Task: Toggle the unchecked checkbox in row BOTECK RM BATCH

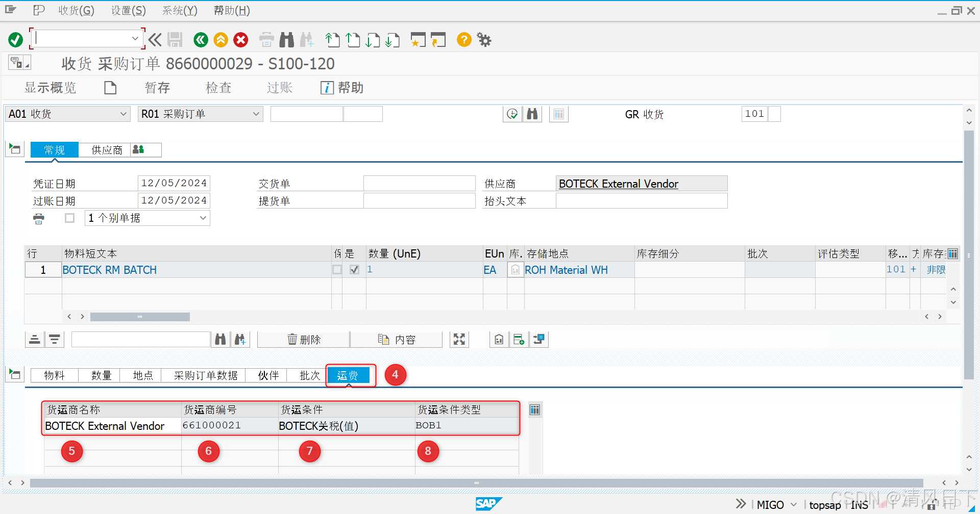Action: (x=337, y=270)
